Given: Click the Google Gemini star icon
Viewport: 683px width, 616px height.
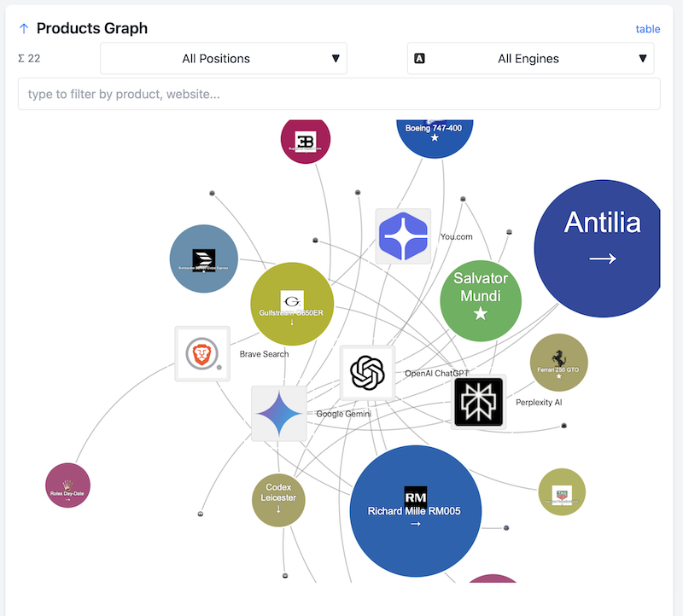Looking at the screenshot, I should point(279,413).
